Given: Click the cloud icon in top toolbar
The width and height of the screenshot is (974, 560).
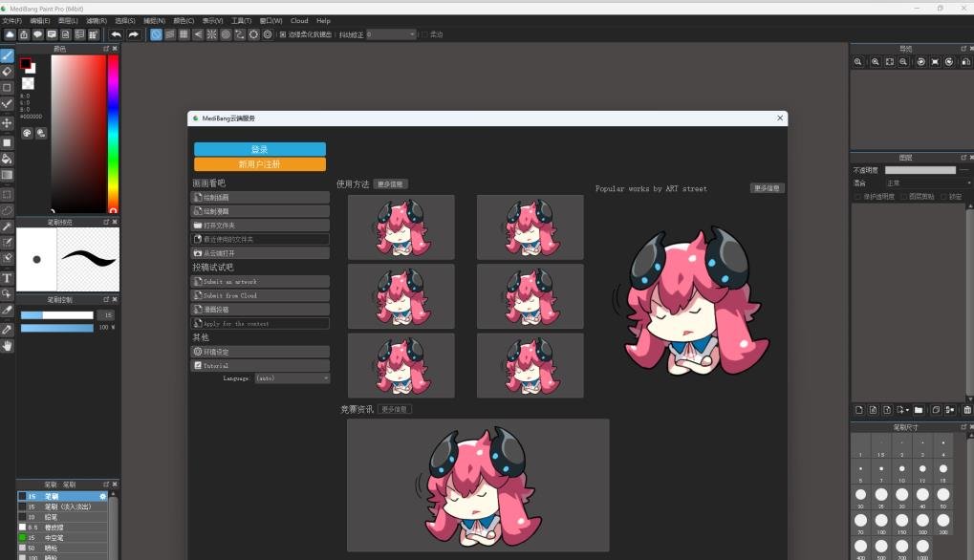Looking at the screenshot, I should (x=10, y=34).
